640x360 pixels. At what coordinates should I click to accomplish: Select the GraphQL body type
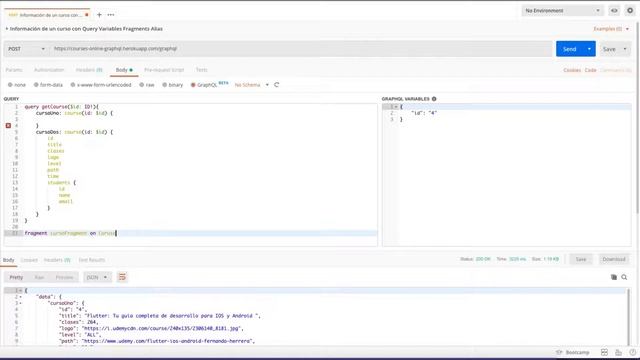pyautogui.click(x=204, y=85)
